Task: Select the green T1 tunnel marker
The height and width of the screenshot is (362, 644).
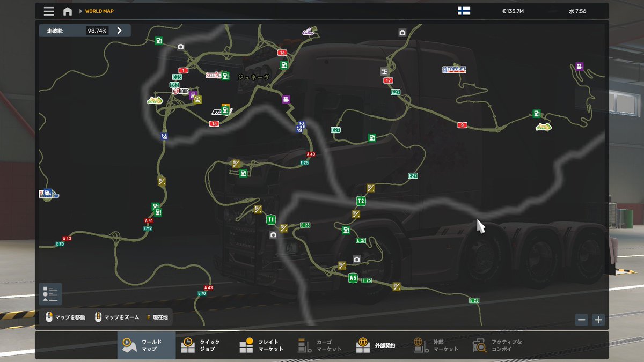Action: 271,219
